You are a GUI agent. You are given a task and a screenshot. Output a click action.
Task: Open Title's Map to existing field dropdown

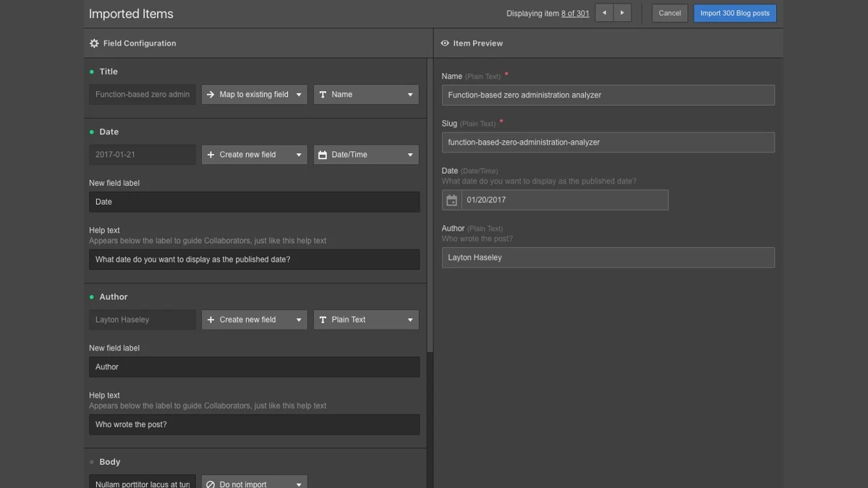[255, 95]
